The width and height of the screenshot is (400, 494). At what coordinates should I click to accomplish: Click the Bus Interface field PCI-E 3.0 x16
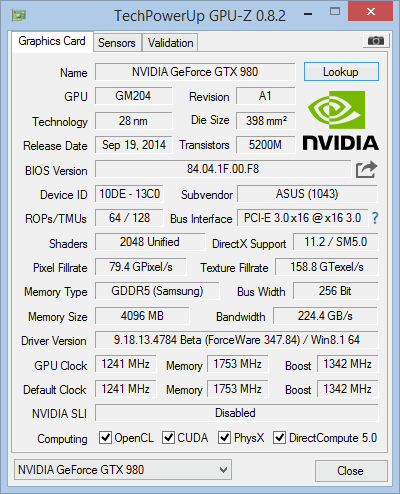pos(303,218)
